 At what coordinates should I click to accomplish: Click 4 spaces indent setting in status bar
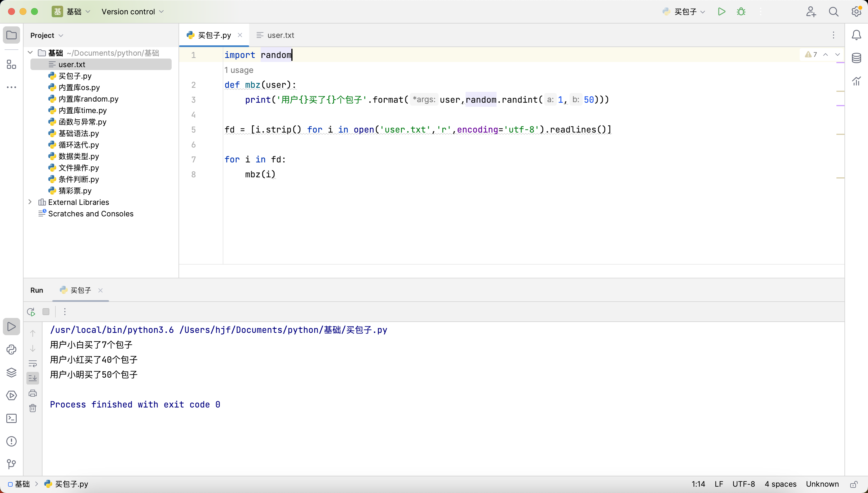pyautogui.click(x=780, y=484)
